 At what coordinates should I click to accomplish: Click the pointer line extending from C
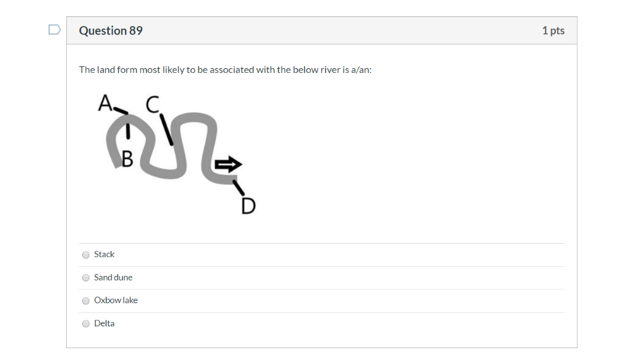(x=167, y=130)
